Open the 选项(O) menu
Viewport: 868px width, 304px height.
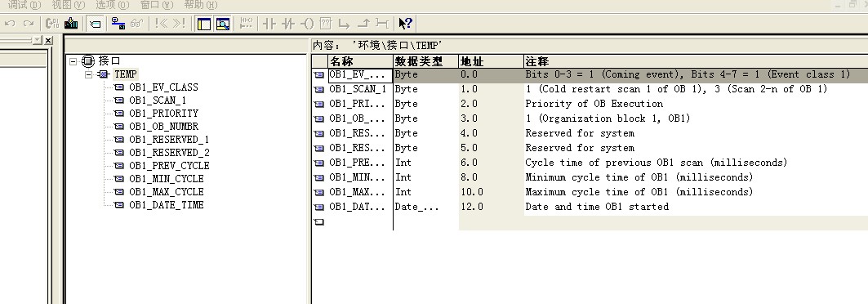tap(113, 5)
